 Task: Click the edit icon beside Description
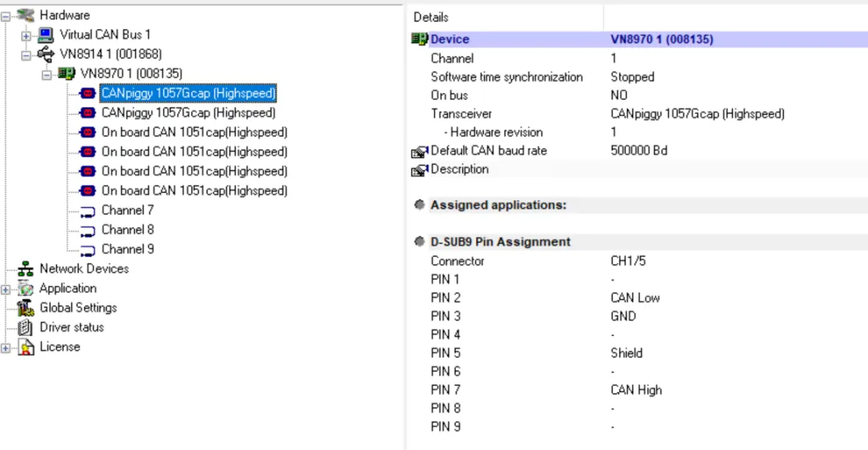[x=420, y=170]
